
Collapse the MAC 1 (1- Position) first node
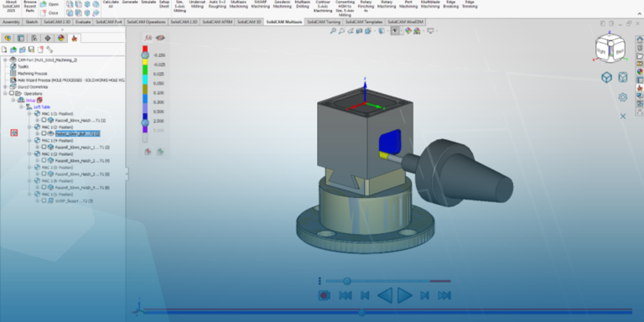(29, 113)
